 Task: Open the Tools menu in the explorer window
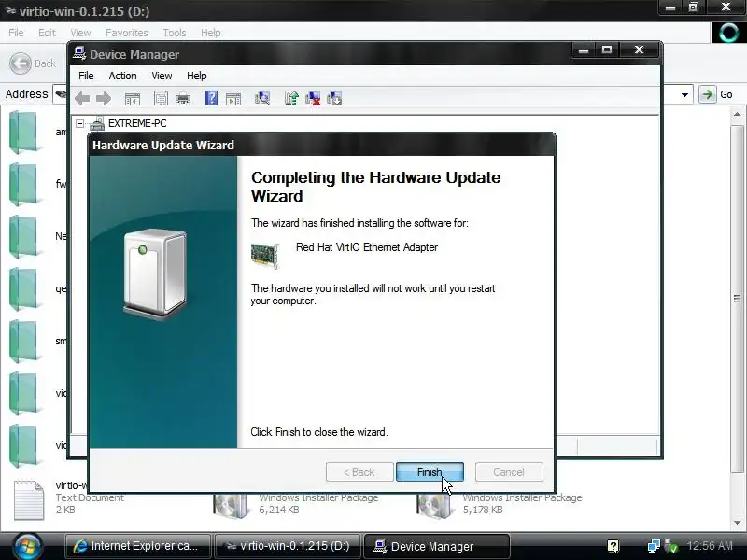[x=175, y=33]
